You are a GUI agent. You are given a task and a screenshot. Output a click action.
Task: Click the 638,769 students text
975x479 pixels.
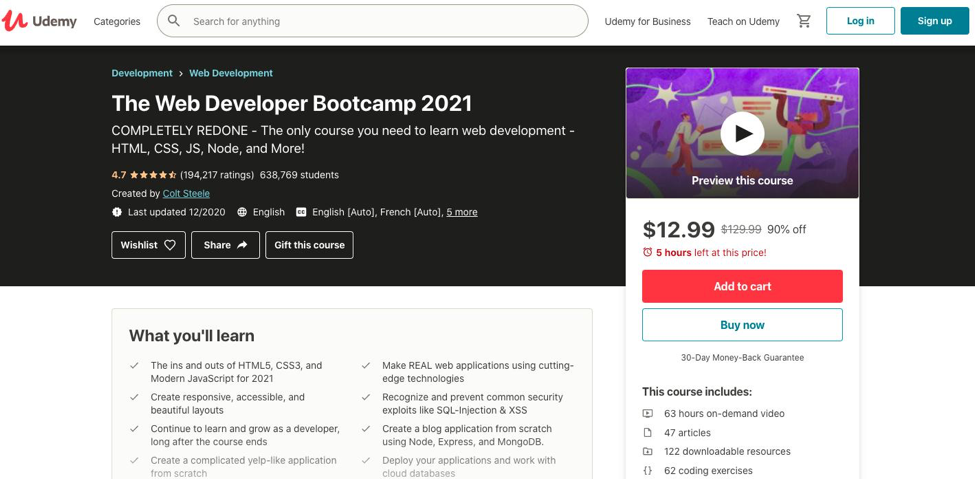(x=299, y=175)
